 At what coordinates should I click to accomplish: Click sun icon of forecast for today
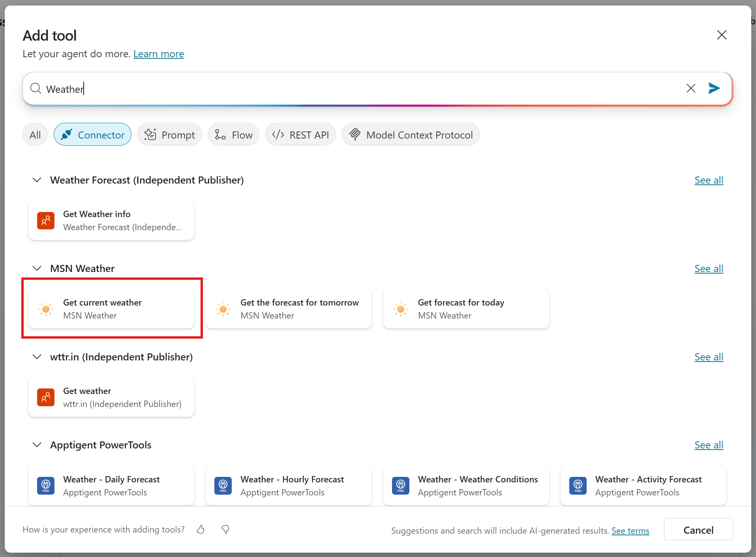pyautogui.click(x=401, y=309)
